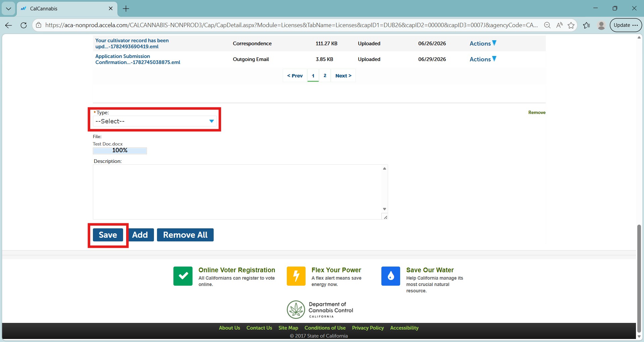Open the Type select dropdown

coord(155,121)
